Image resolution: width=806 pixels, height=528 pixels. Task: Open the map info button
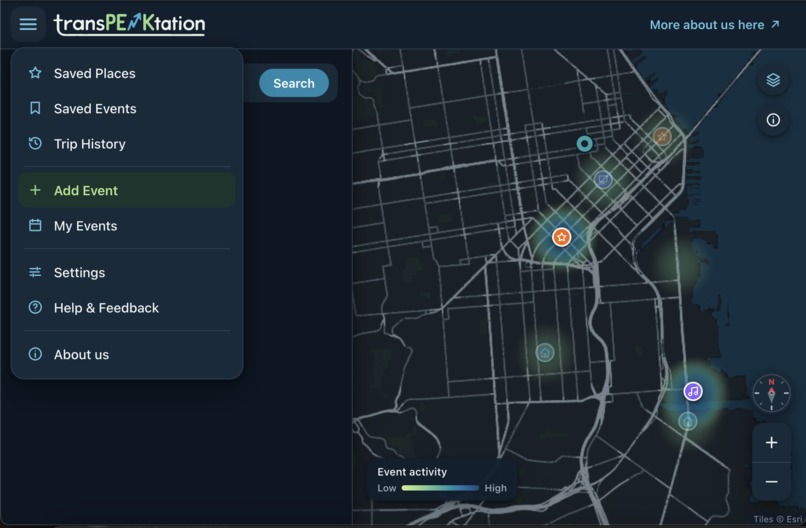click(x=773, y=120)
